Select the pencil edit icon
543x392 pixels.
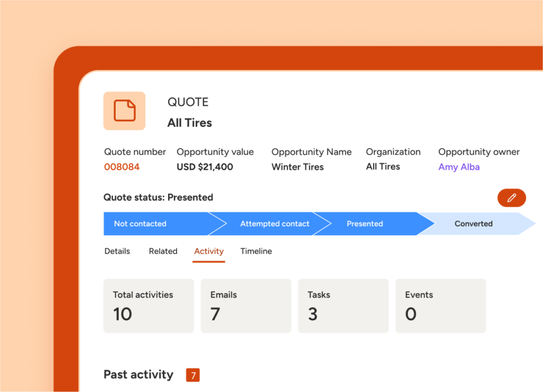pyautogui.click(x=511, y=197)
